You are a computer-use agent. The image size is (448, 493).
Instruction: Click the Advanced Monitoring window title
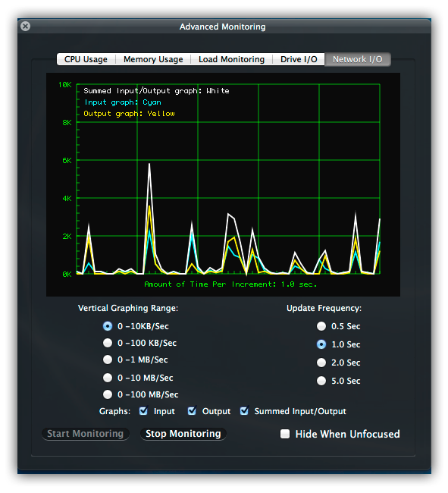click(222, 27)
